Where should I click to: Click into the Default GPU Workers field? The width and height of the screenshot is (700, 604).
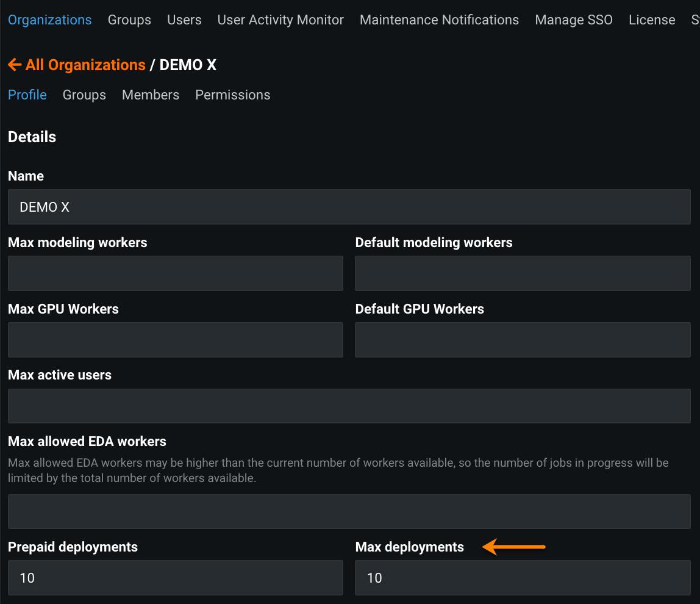pos(523,340)
